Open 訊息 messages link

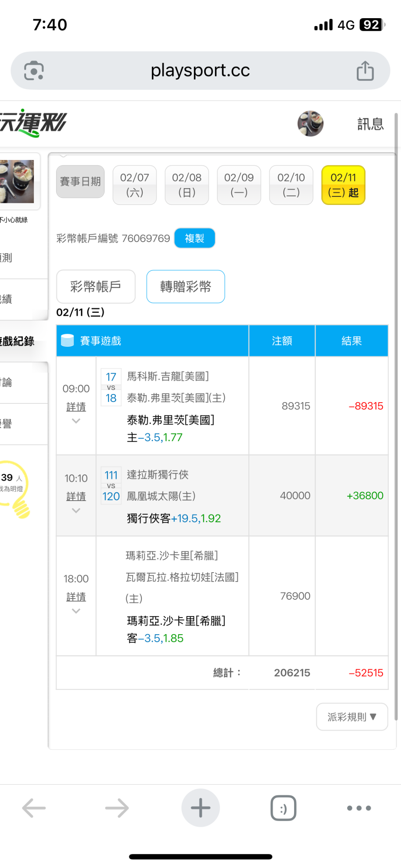coord(370,124)
